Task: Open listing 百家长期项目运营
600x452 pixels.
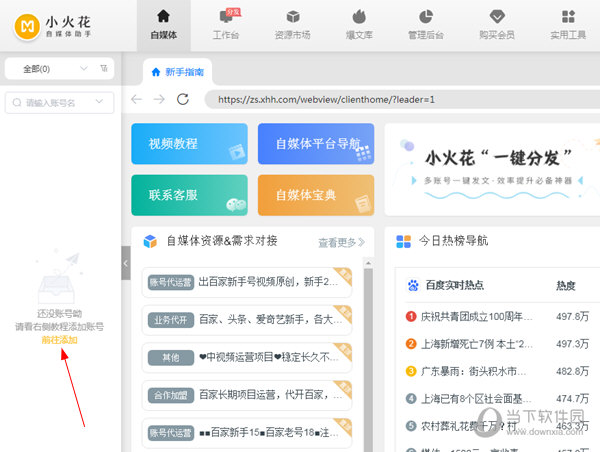Action: [247, 395]
